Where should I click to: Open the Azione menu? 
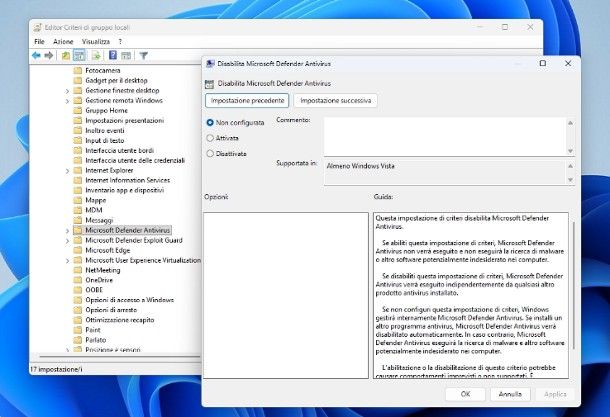63,42
